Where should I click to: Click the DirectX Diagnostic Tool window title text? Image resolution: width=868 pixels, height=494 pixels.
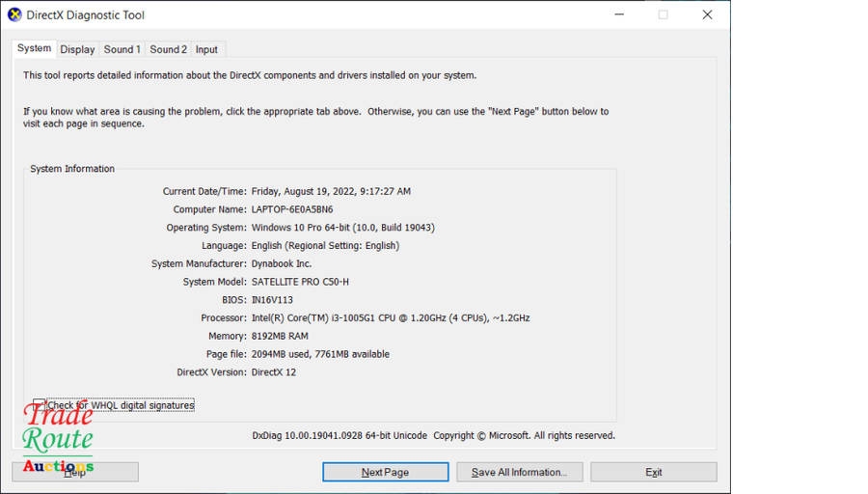pos(86,15)
